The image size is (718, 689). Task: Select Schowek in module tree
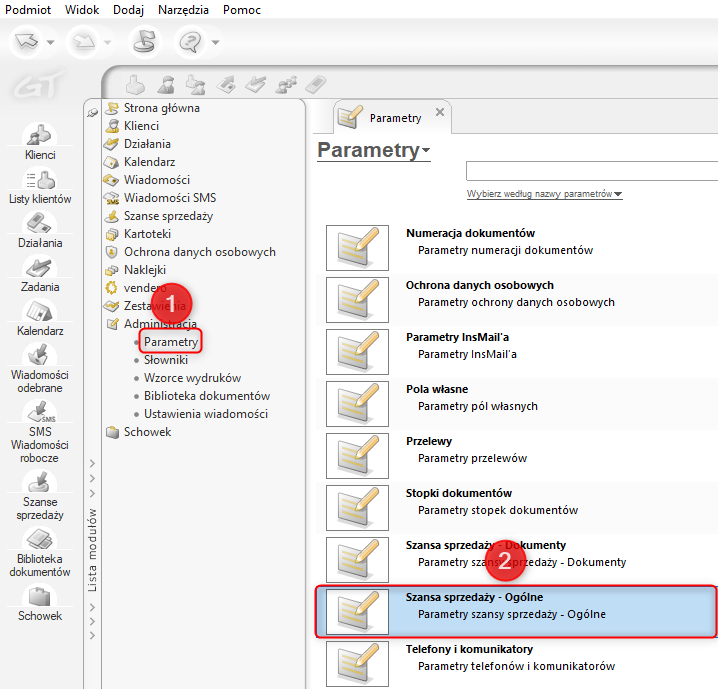click(x=147, y=432)
